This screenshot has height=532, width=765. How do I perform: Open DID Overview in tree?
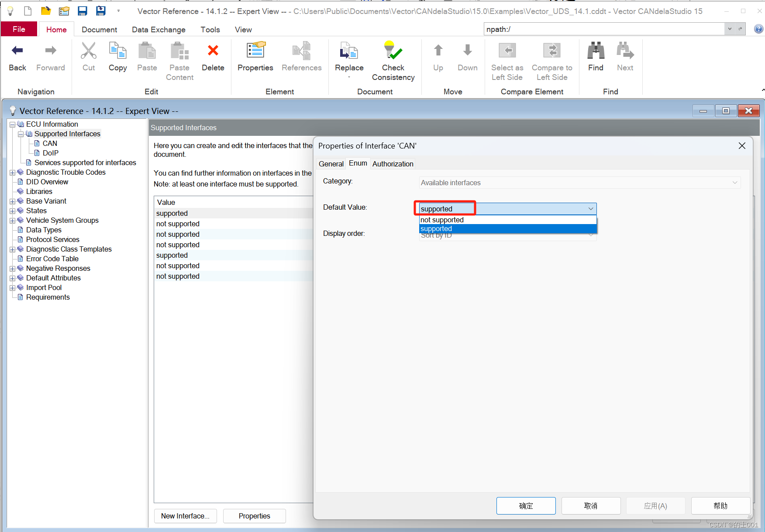(x=47, y=182)
